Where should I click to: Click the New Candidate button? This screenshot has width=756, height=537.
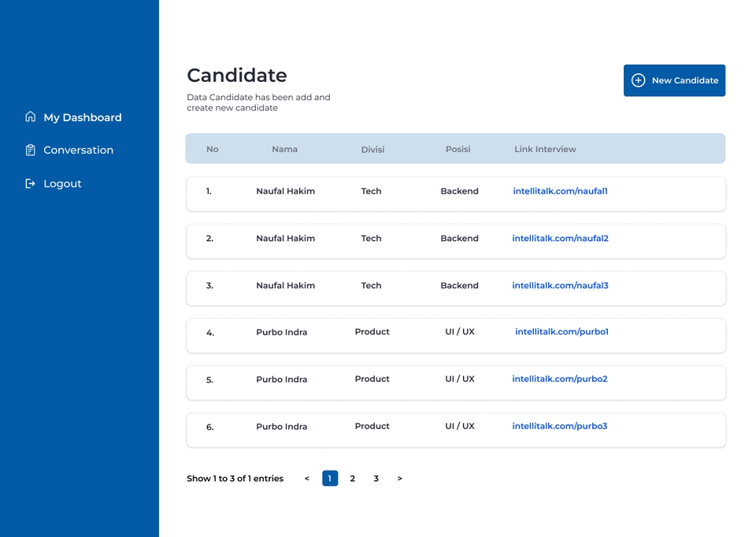pyautogui.click(x=674, y=80)
